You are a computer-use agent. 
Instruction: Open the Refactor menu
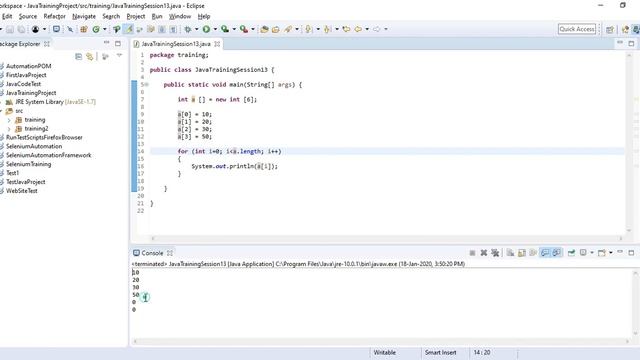(54, 16)
